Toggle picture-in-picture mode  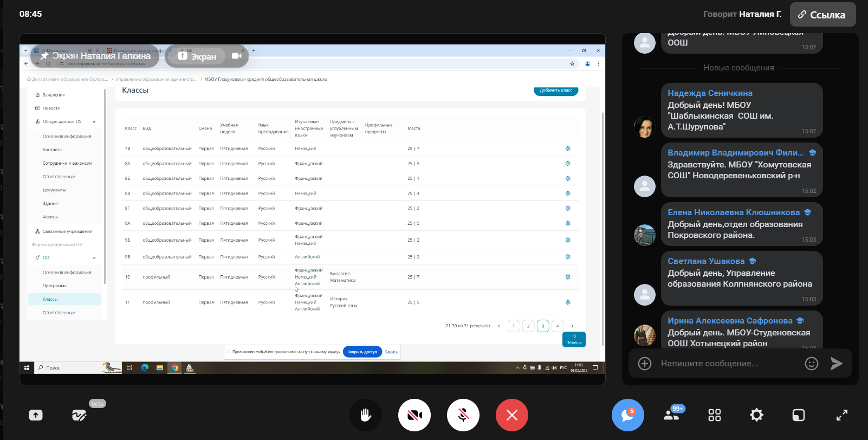(x=799, y=415)
